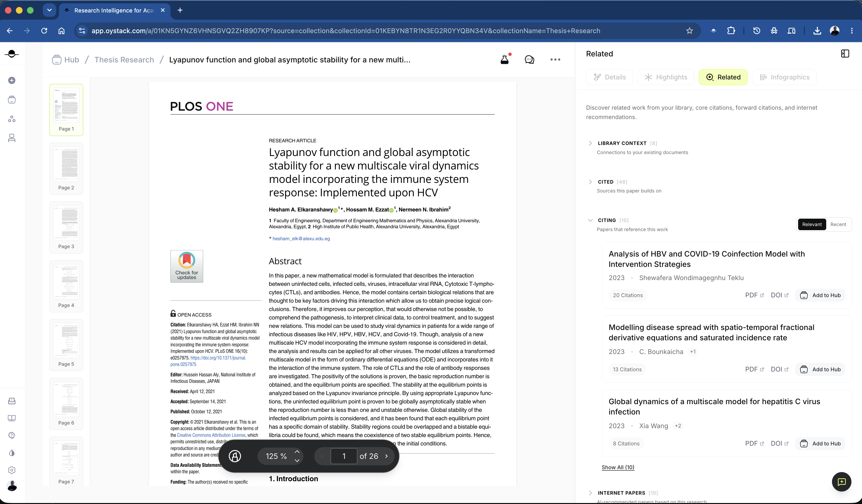
Task: Open PDF of HBV COVID-19 Coinfection paper
Action: 754,295
